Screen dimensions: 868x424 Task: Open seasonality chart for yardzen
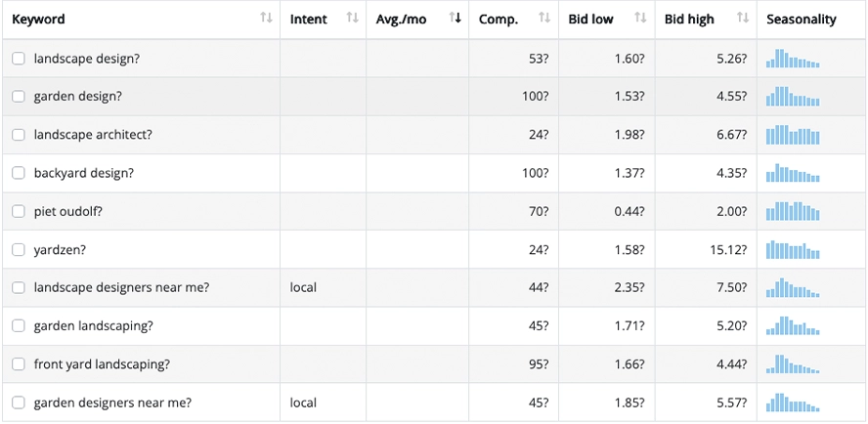click(793, 250)
